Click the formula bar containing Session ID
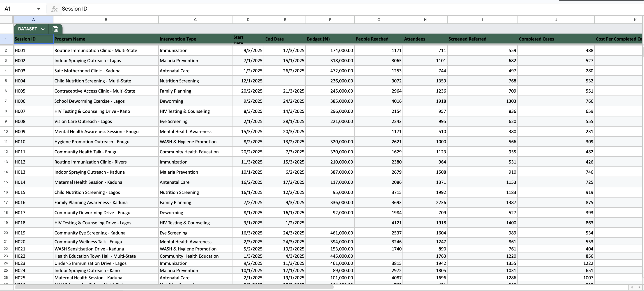 [x=350, y=9]
